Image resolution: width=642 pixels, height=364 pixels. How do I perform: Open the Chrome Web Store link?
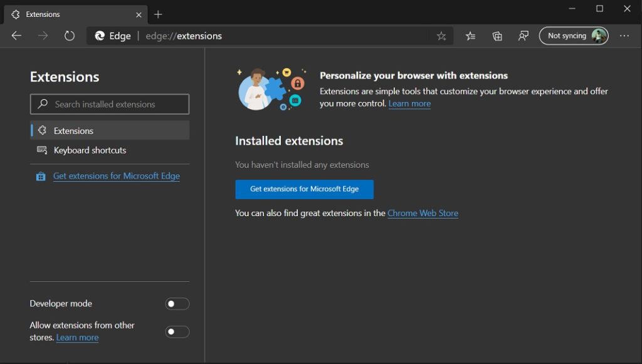(x=423, y=213)
